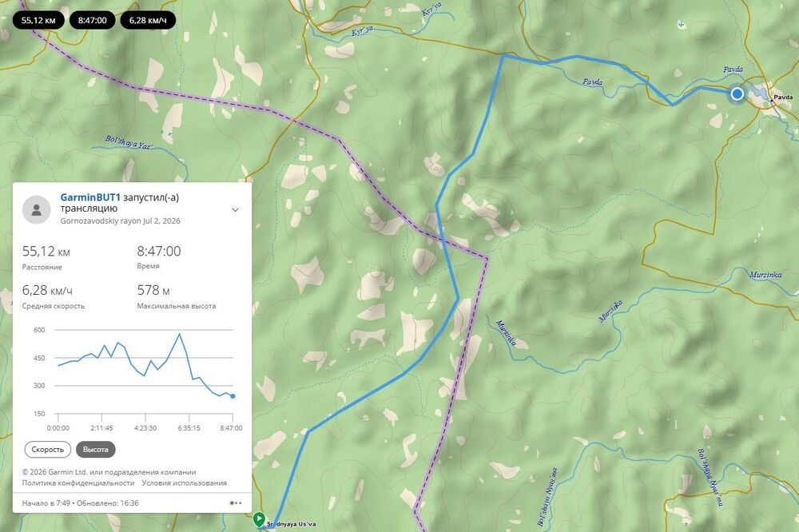Open the three-dot options menu in card footer
Screen dimensions: 799x532
[x=236, y=503]
